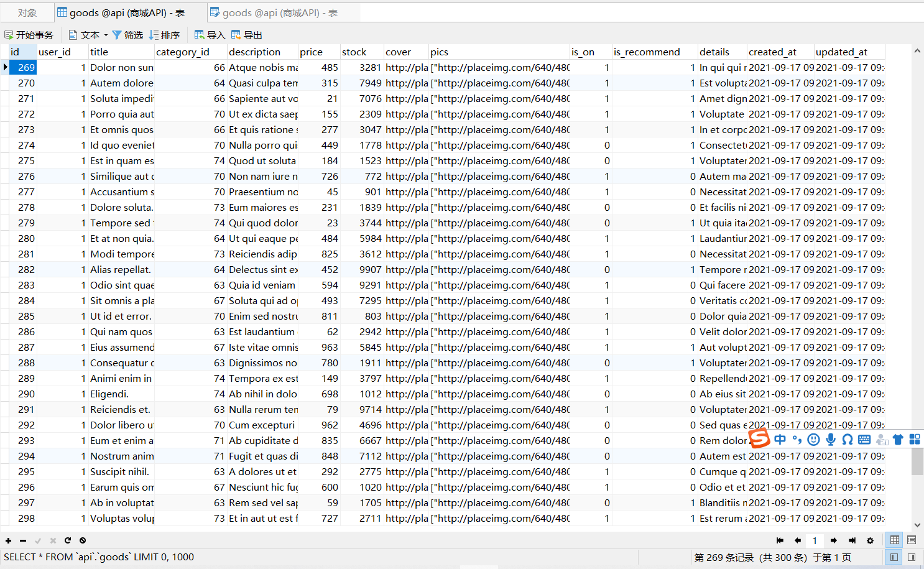924x569 pixels.
Task: Click the vertical scrollbar down arrow
Action: pos(917,525)
